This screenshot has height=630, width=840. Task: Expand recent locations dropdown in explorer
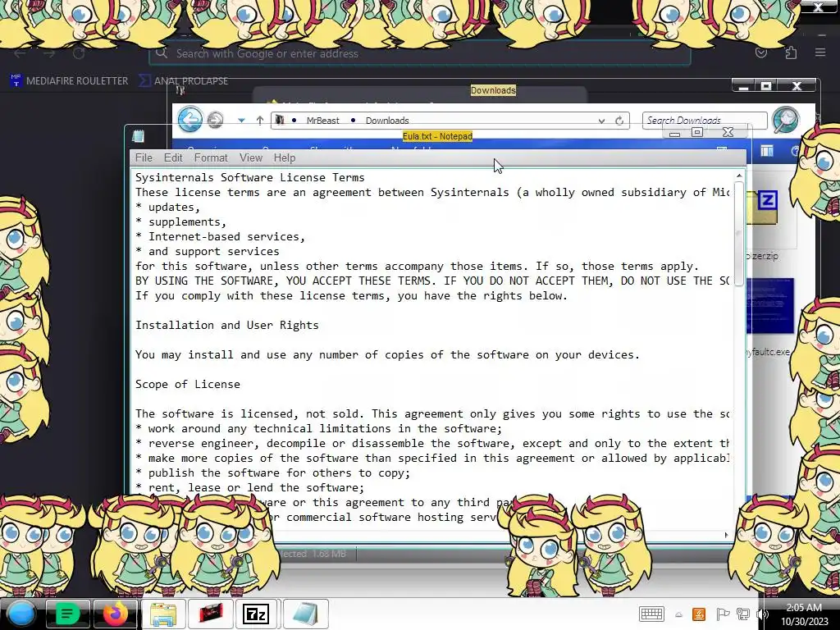[x=242, y=121]
